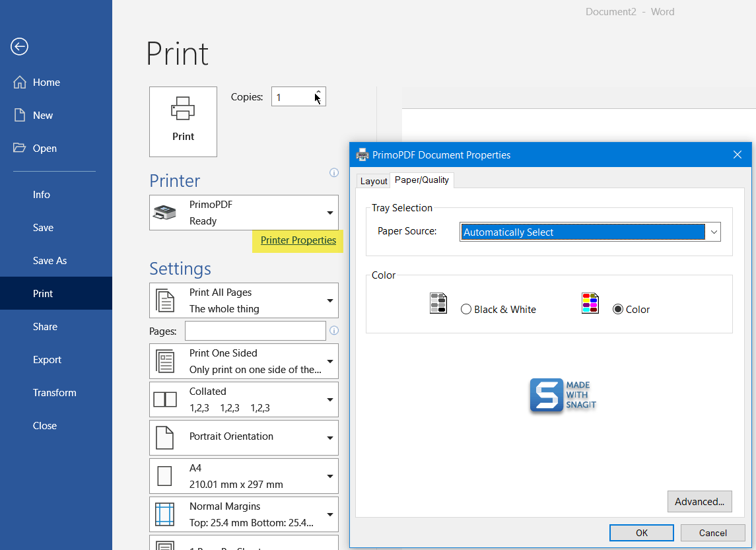Viewport: 756px width, 550px height.
Task: Click OK in Document Properties dialog
Action: click(642, 533)
